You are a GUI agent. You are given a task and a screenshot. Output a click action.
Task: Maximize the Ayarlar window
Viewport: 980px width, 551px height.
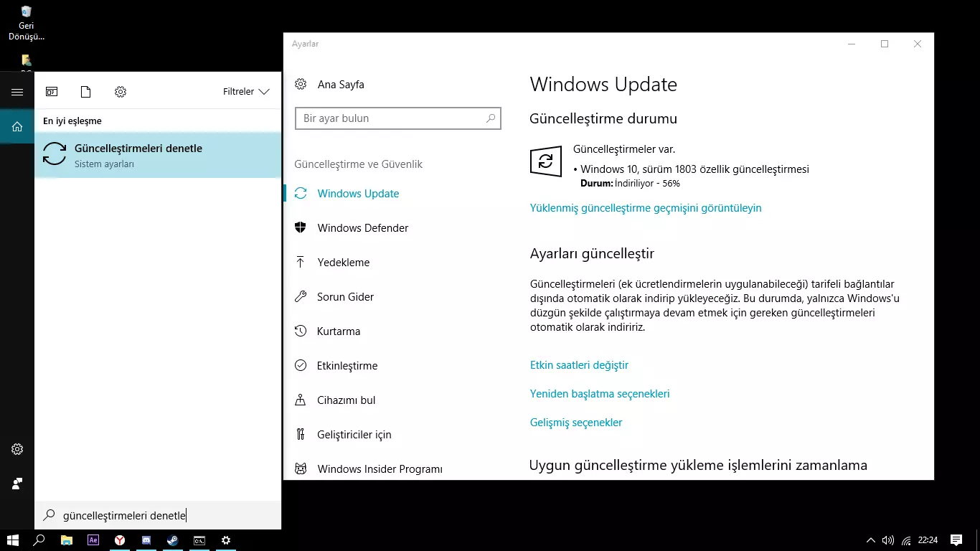tap(885, 44)
